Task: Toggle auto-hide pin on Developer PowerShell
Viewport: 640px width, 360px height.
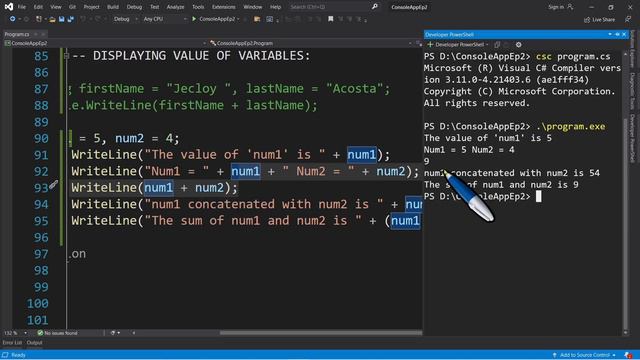Action: pyautogui.click(x=617, y=35)
